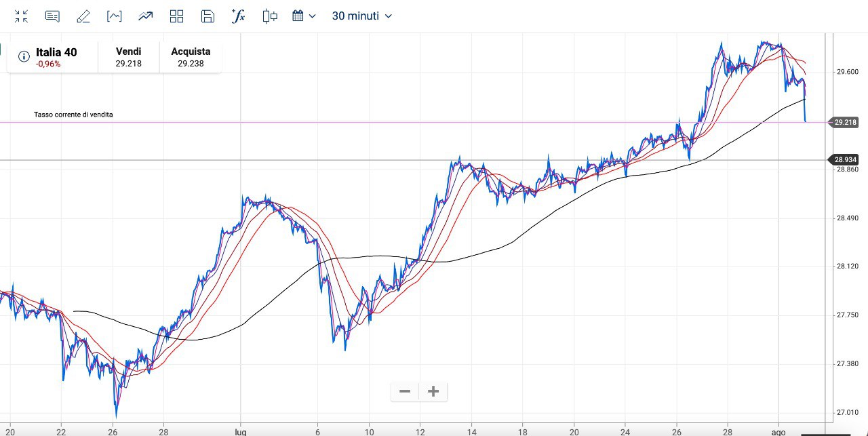Click the pink current sell rate line
Viewport: 868px width, 436px height.
(407, 123)
